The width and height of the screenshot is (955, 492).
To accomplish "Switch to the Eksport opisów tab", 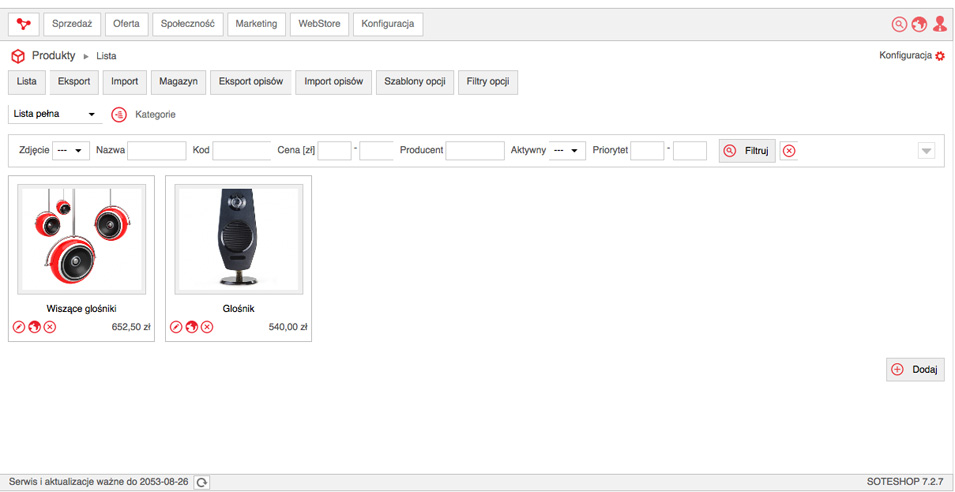I will coord(250,82).
